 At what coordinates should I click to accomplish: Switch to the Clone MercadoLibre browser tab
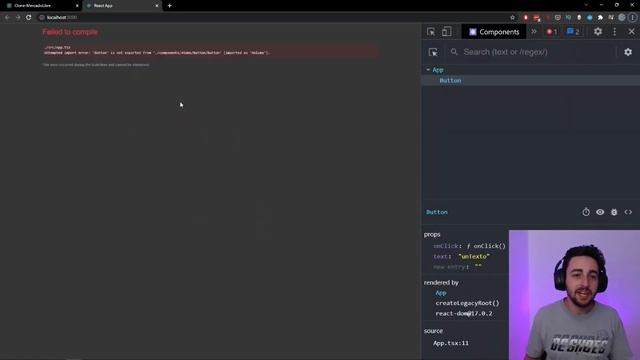tap(41, 6)
